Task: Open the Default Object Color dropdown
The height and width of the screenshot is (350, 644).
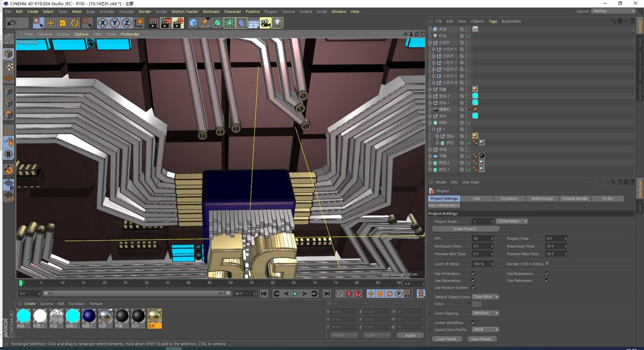Action: click(x=485, y=297)
